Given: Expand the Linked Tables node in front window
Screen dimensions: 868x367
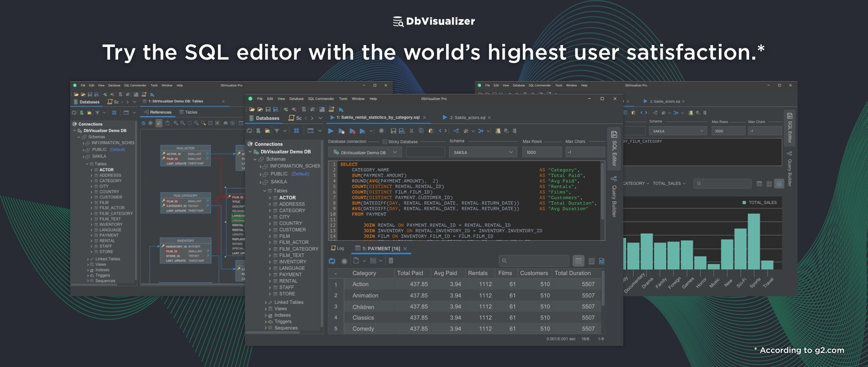Looking at the screenshot, I should point(266,303).
